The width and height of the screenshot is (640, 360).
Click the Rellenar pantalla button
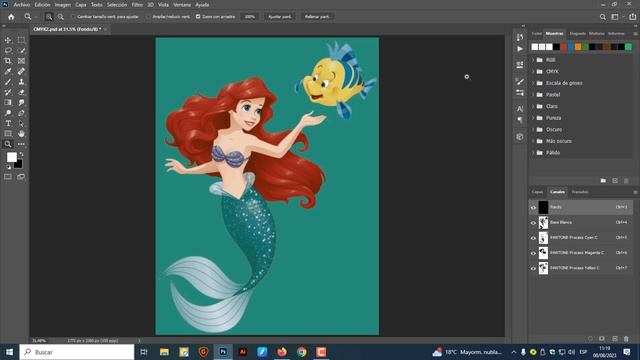(x=317, y=17)
